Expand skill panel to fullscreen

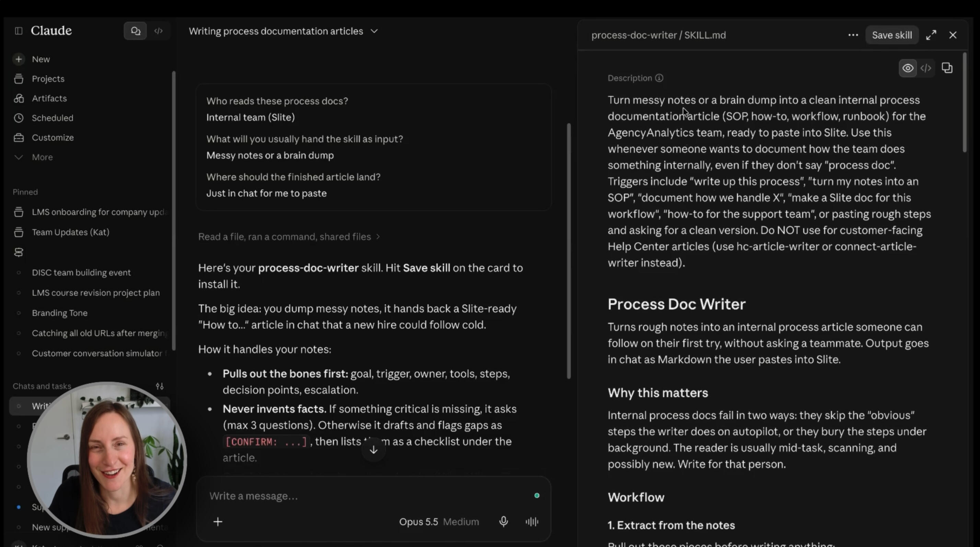(931, 35)
